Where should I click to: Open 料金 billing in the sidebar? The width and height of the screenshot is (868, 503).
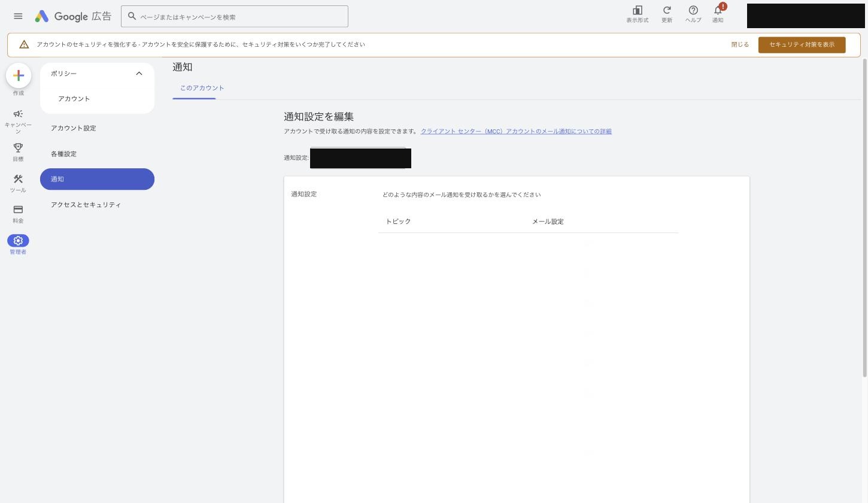18,214
